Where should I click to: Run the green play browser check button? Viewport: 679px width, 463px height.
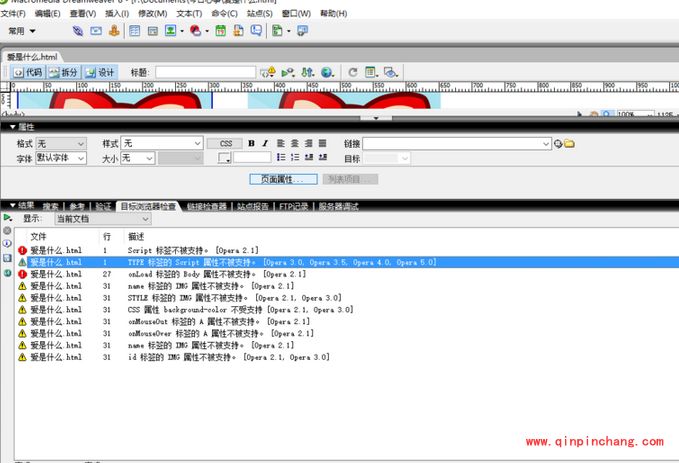[7, 217]
